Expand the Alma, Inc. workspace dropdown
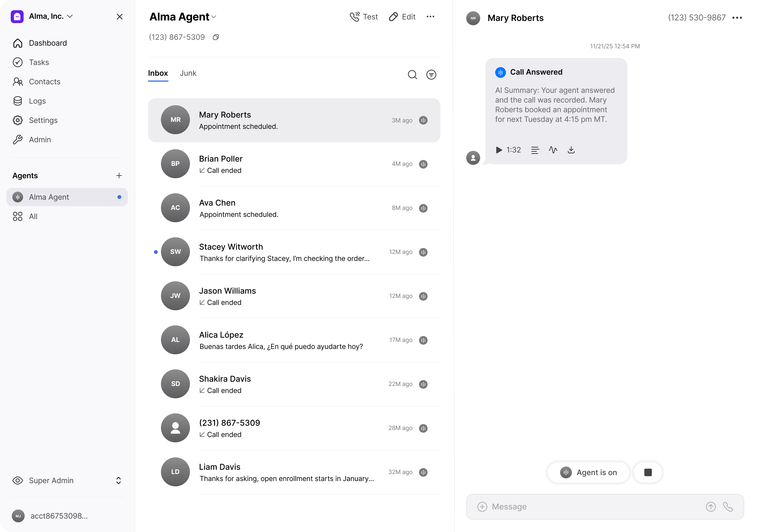This screenshot has width=757, height=532. pyautogui.click(x=70, y=16)
